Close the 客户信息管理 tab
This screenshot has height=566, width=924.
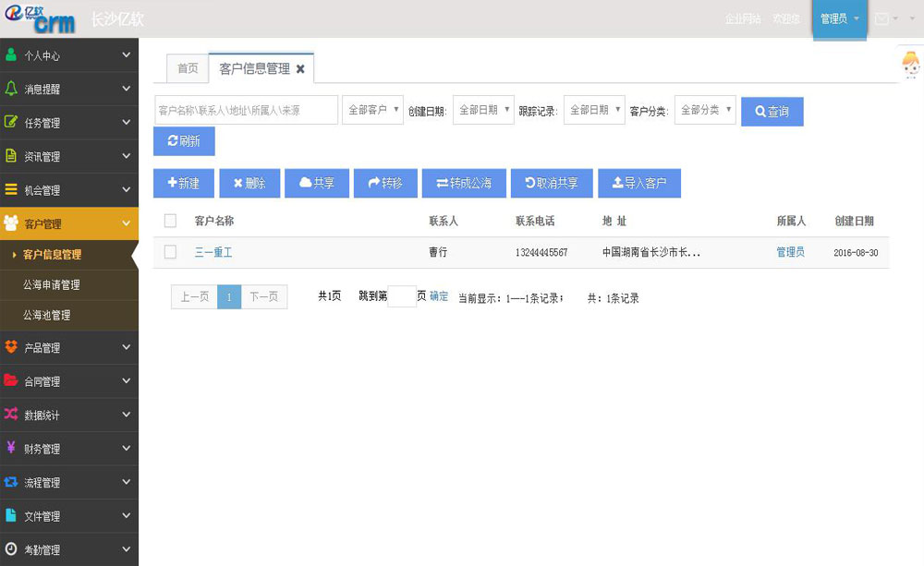[300, 69]
